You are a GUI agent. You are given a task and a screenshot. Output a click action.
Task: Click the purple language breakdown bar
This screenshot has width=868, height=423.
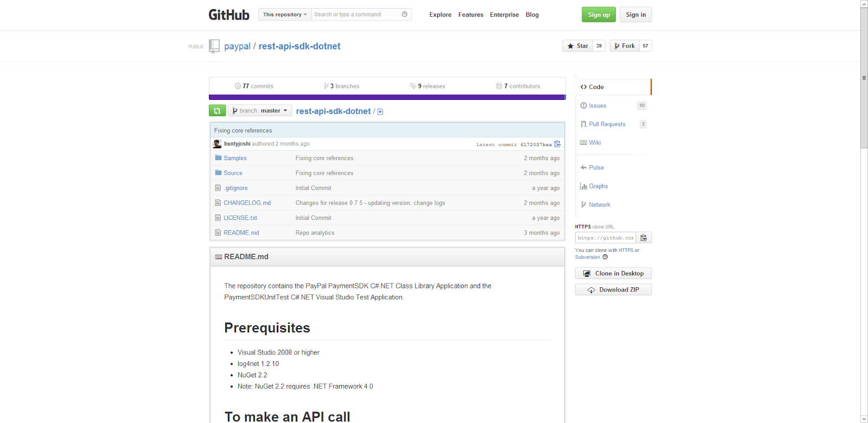(x=387, y=97)
